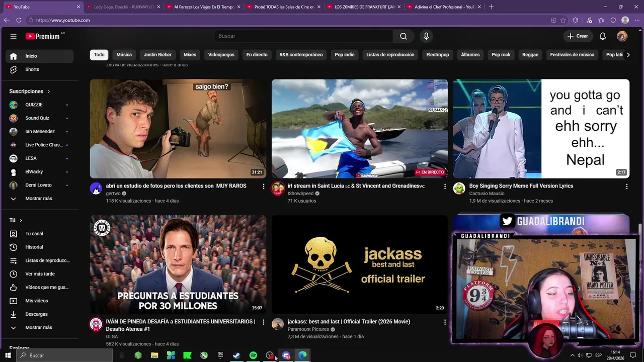
Task: Open the YouTube account avatar menu
Action: 622,36
